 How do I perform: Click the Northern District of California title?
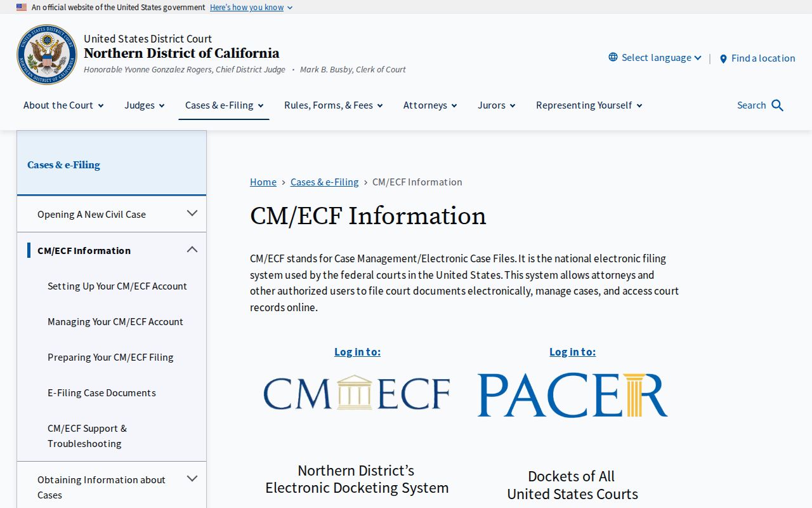(x=181, y=53)
